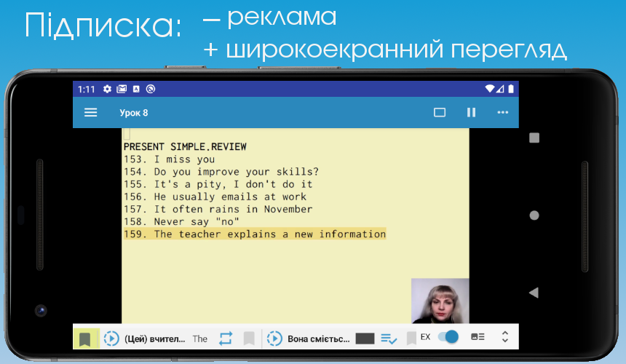
Task: Play the '(Цей) вчител...' phrase
Action: [x=111, y=339]
